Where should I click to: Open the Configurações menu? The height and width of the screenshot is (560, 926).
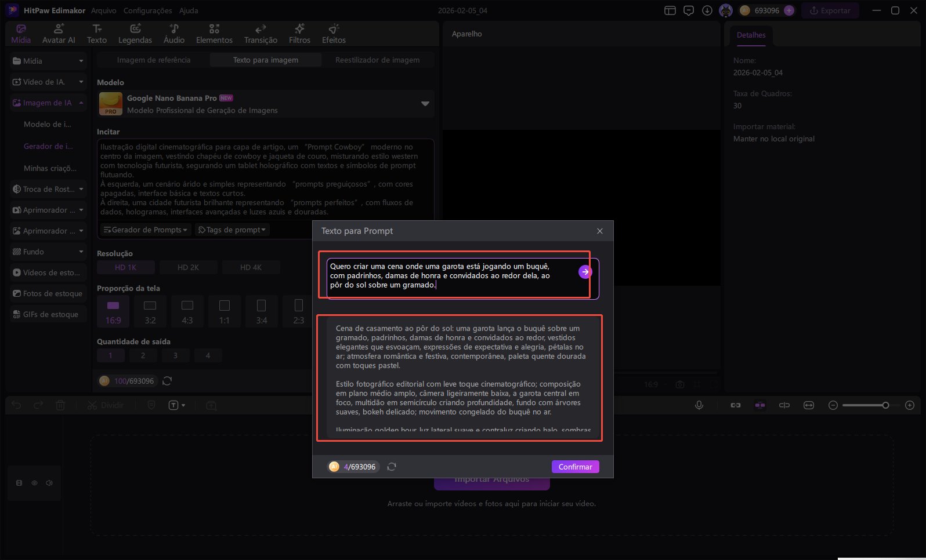point(147,10)
